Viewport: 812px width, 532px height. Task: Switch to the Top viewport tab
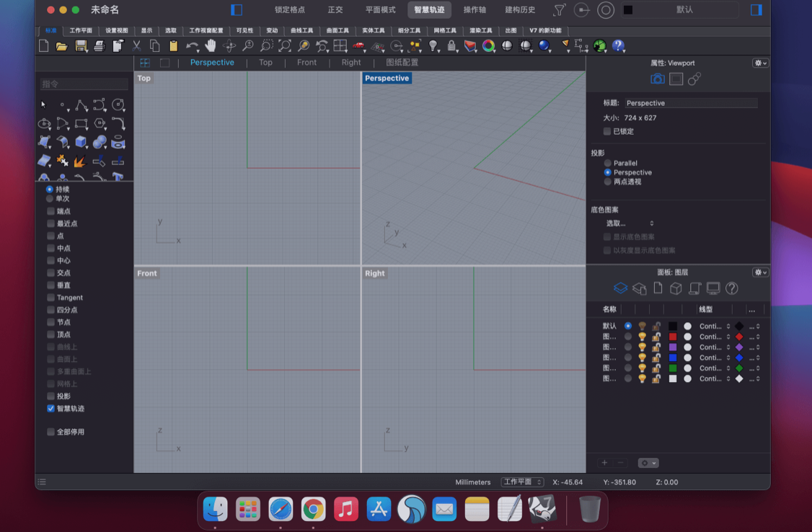point(265,63)
